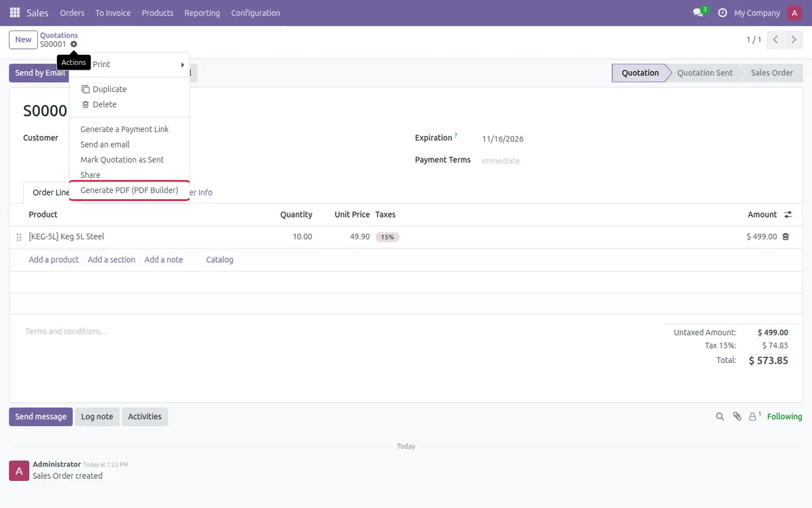Click the New button
This screenshot has width=812, height=508.
[23, 40]
